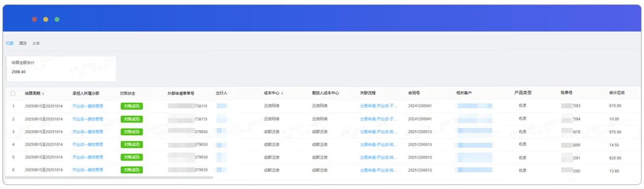The height and width of the screenshot is (189, 644).
Task: Click the yellow window dot in title bar
Action: point(46,19)
